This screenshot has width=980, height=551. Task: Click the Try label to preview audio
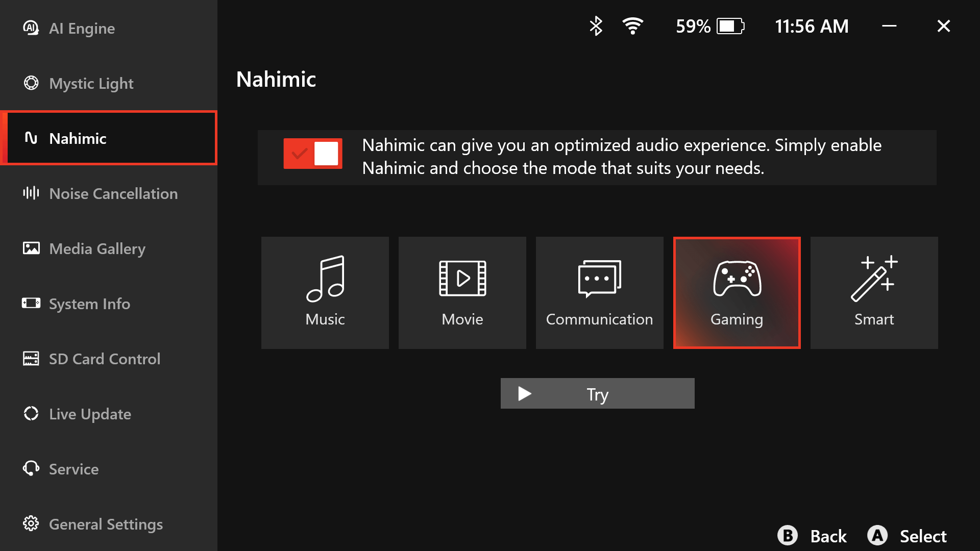(x=598, y=394)
